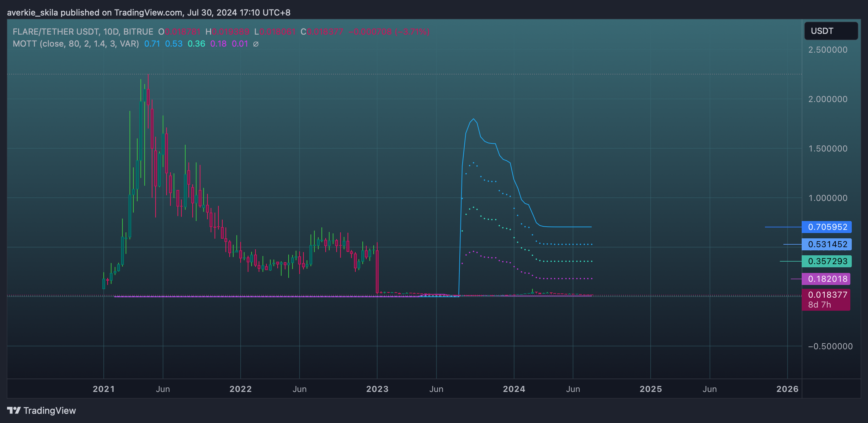Click the TradingView wordmark text
Viewport: 868px width, 423px height.
(x=50, y=411)
